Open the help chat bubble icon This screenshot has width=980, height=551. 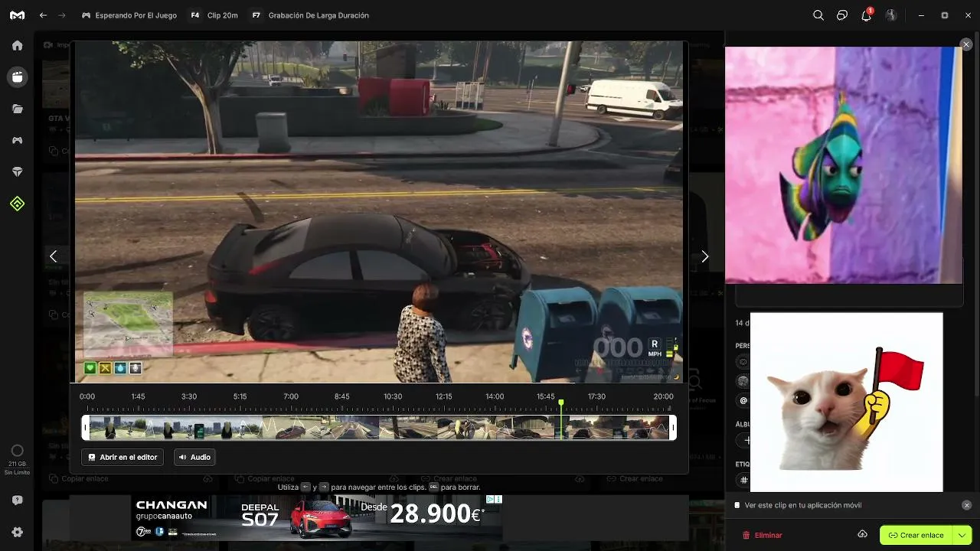click(x=17, y=500)
